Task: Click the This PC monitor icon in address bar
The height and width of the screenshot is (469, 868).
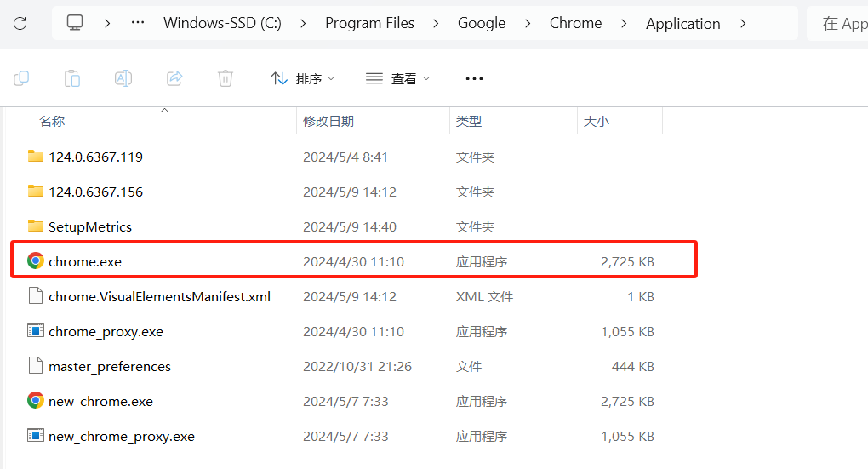Action: [x=75, y=23]
